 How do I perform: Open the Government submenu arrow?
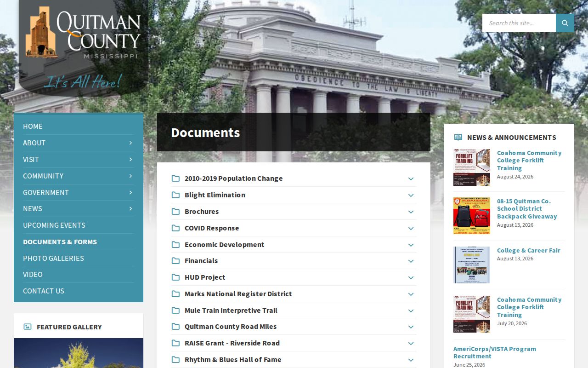tap(130, 192)
